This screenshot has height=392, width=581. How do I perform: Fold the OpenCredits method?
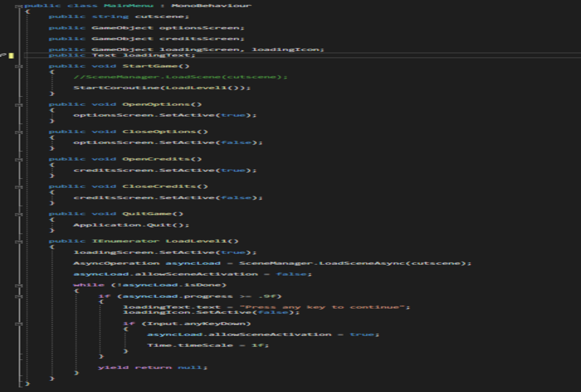coord(20,159)
